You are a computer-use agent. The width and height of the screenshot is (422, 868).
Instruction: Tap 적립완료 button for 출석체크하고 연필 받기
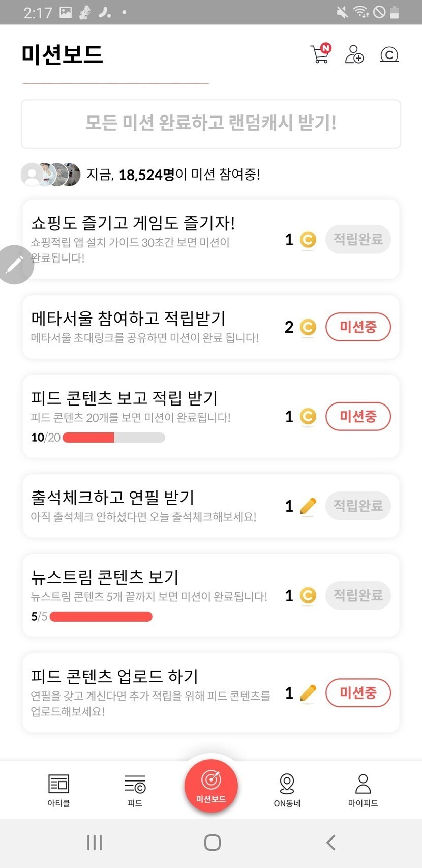coord(358,506)
